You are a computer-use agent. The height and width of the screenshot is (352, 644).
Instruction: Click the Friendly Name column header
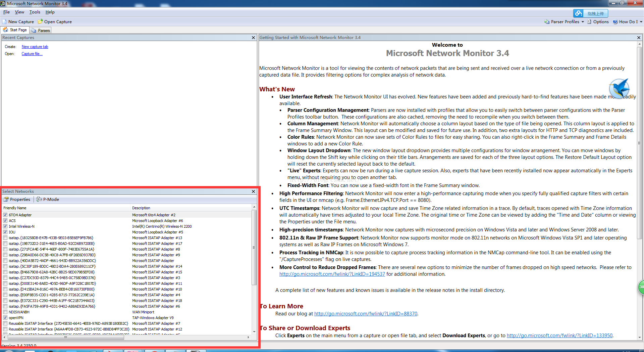tap(66, 208)
